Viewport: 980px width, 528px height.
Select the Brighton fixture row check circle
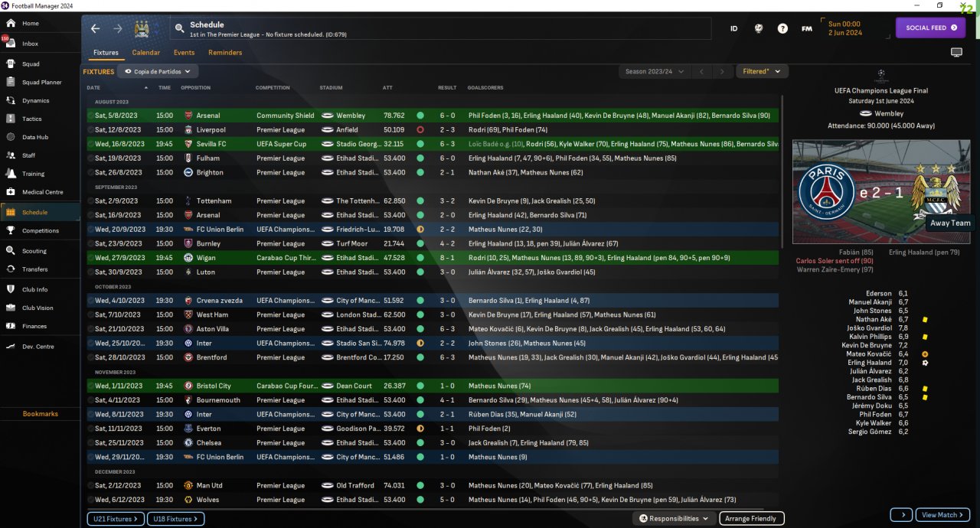point(90,172)
